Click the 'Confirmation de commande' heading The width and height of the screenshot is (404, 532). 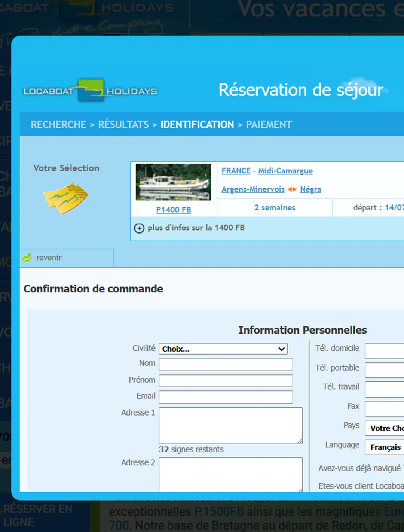(x=93, y=289)
